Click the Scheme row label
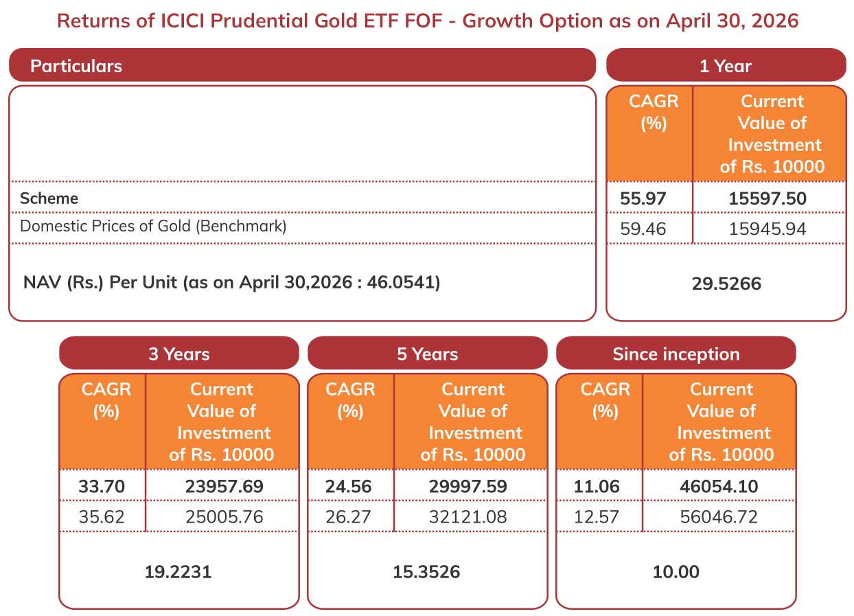 pyautogui.click(x=49, y=198)
